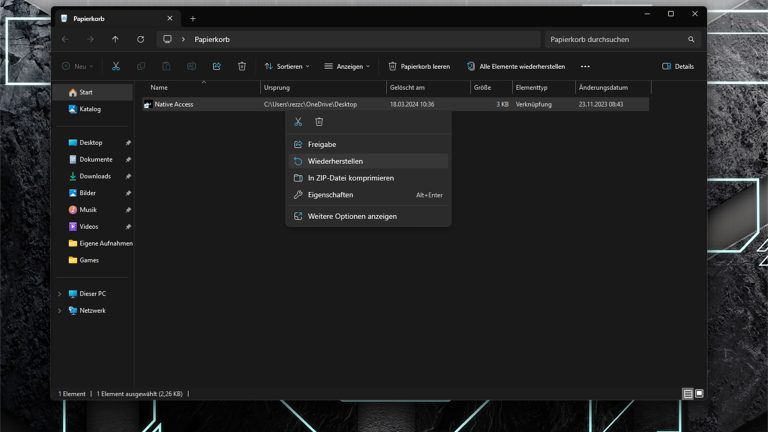
Task: Select Weitere Optionen anzeigen menu entry
Action: point(352,216)
